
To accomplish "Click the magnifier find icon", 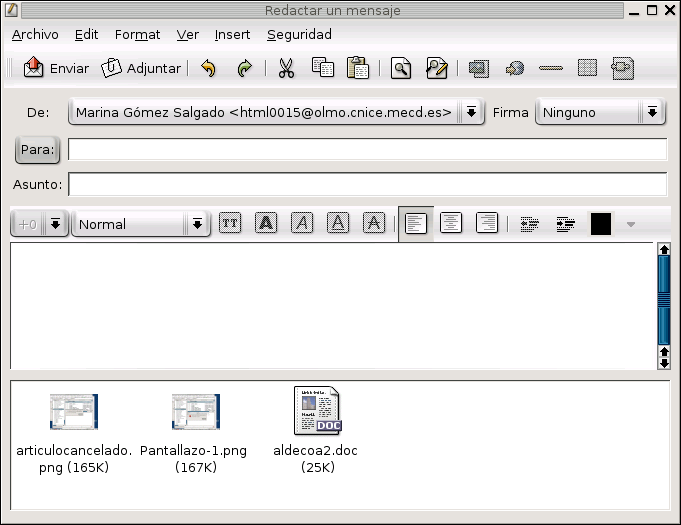I will click(x=401, y=69).
